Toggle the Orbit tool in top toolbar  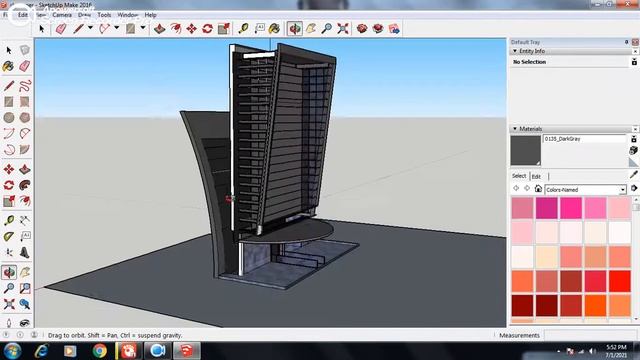[294, 29]
